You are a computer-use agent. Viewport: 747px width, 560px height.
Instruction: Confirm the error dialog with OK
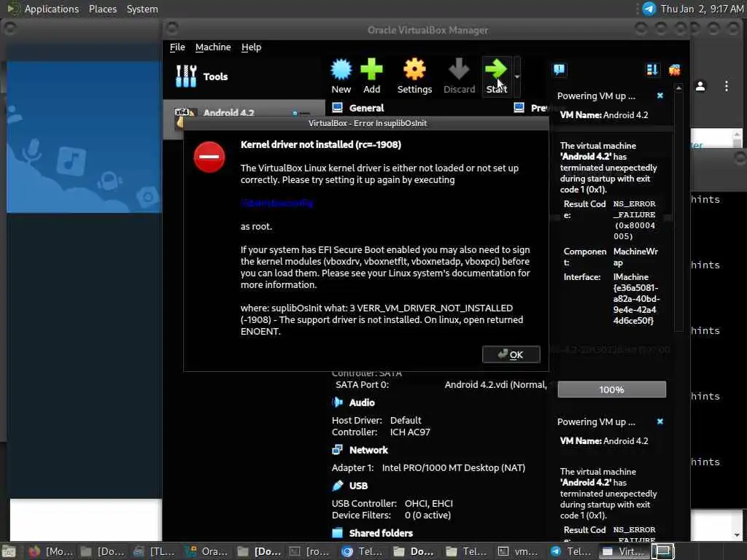[511, 354]
